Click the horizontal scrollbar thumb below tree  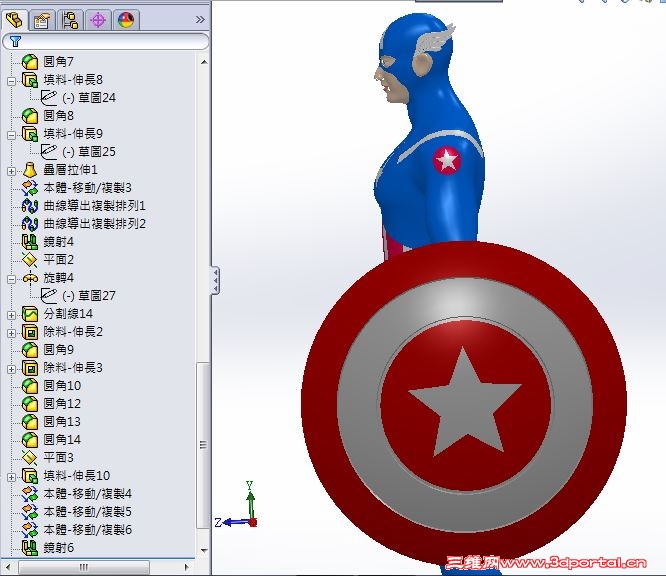(84, 567)
